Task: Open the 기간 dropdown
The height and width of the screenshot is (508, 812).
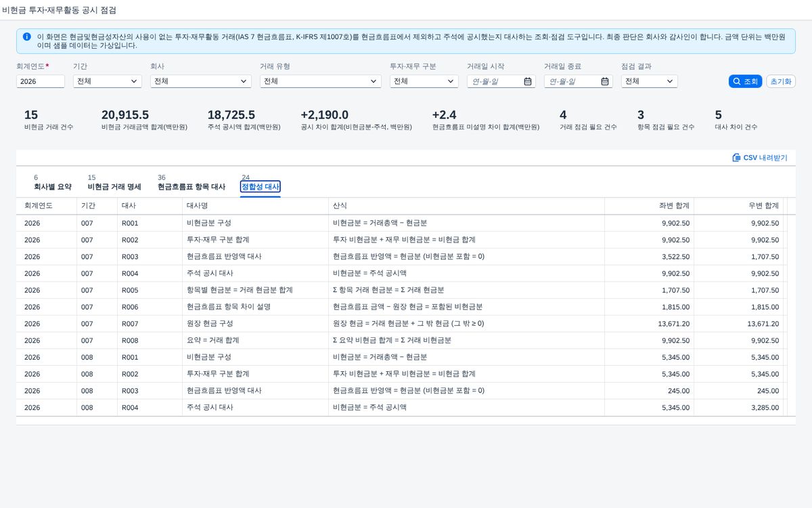Action: tap(108, 81)
